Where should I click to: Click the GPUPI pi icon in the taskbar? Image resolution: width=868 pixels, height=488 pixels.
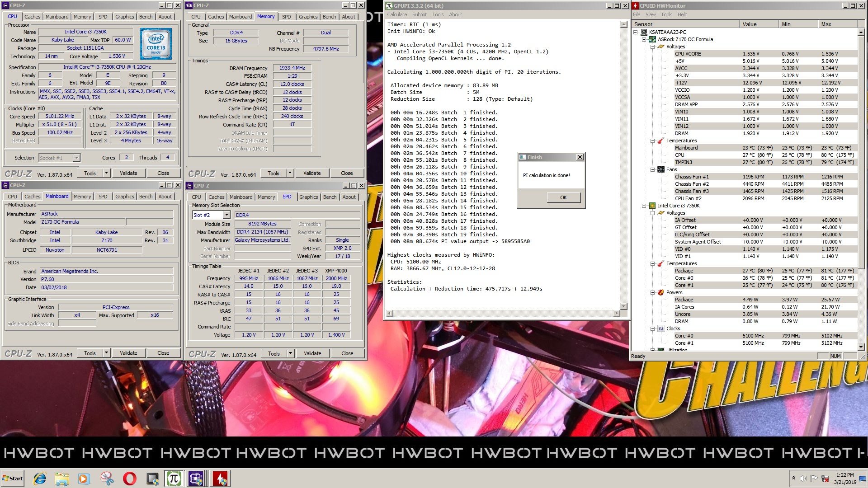174,479
